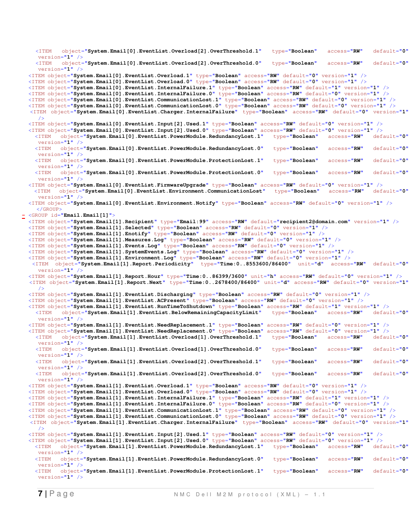Click the NMC Dell M2M protocol footer text
This screenshot has width=411, height=532.
(x=249, y=495)
